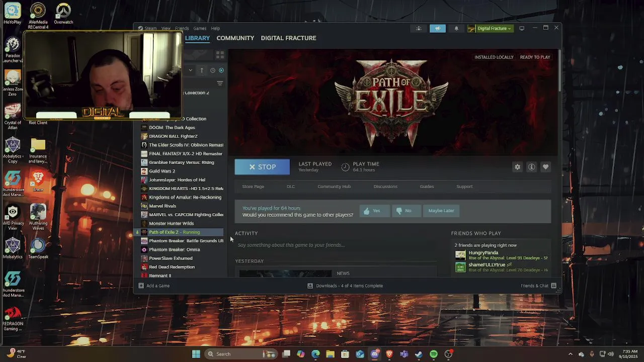Switch to Big Picture mode monitor icon
Viewport: 644px width, 362px height.
pos(522,28)
